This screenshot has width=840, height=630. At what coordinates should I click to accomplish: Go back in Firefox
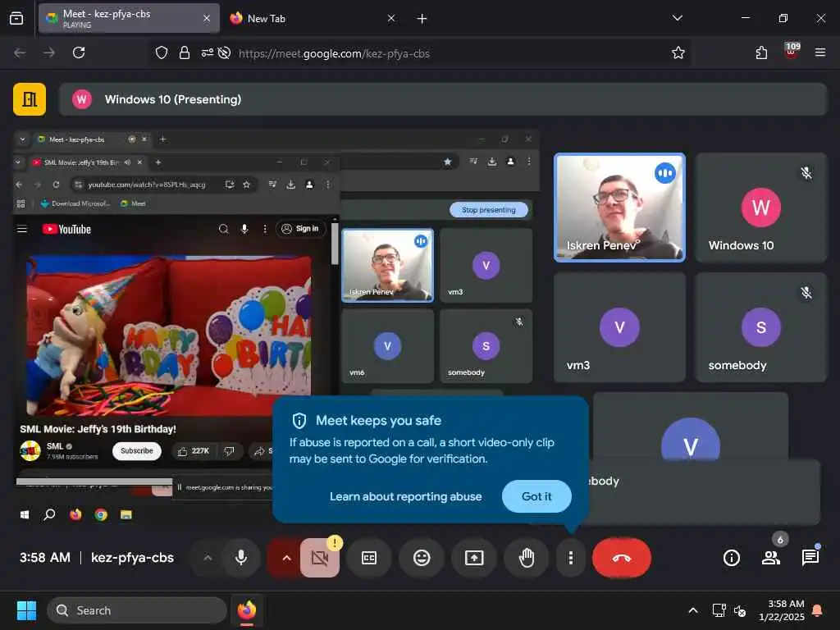pyautogui.click(x=20, y=52)
